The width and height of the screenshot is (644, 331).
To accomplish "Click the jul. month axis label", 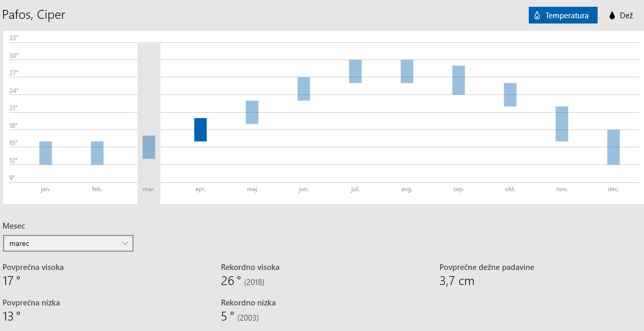I will [x=355, y=189].
